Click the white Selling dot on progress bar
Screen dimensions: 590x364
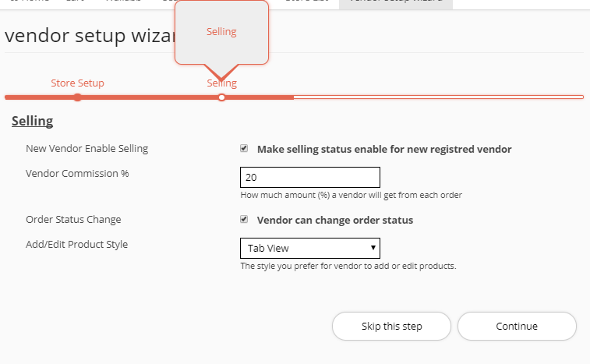point(221,97)
